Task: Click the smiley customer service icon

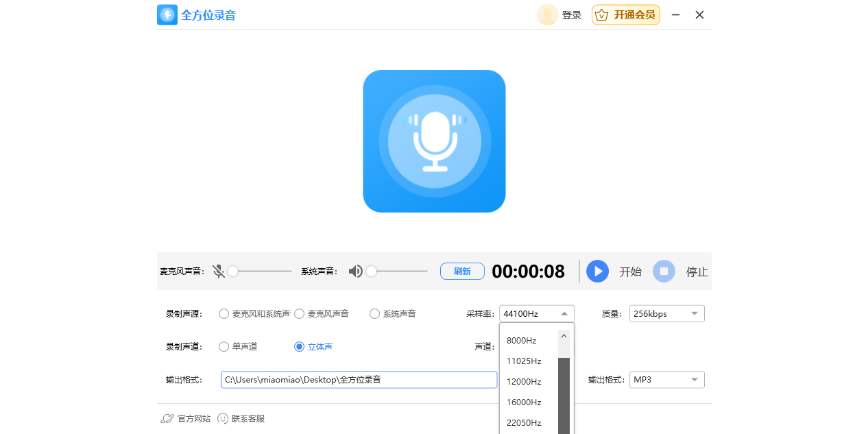Action: pos(223,419)
